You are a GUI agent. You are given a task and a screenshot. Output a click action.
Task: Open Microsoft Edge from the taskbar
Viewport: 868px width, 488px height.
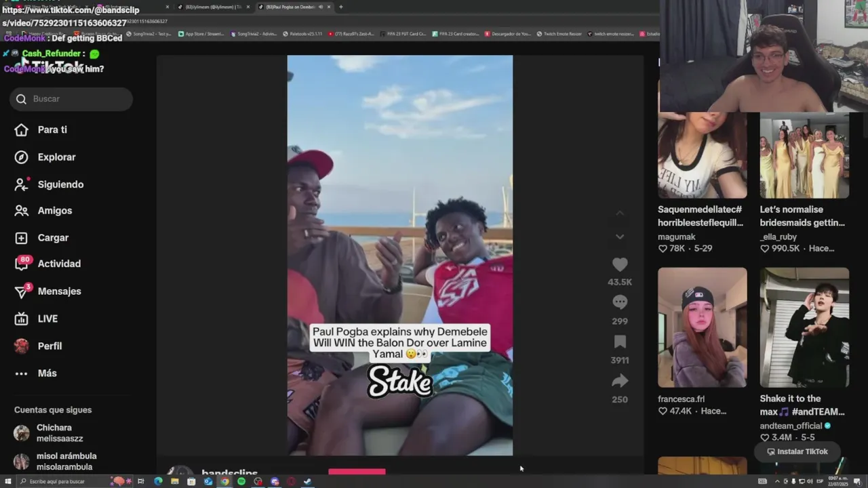coord(158,481)
